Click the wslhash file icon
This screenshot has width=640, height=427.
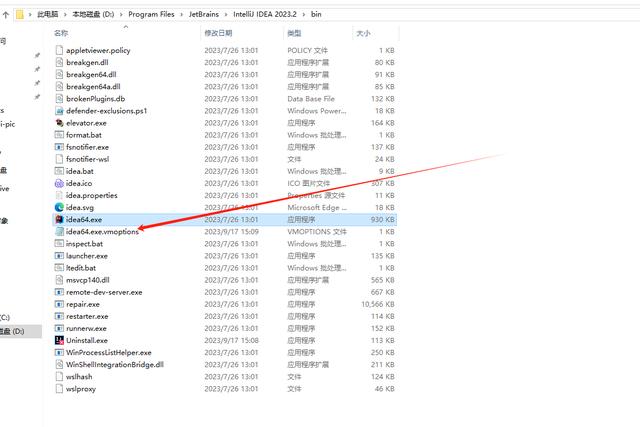point(59,377)
